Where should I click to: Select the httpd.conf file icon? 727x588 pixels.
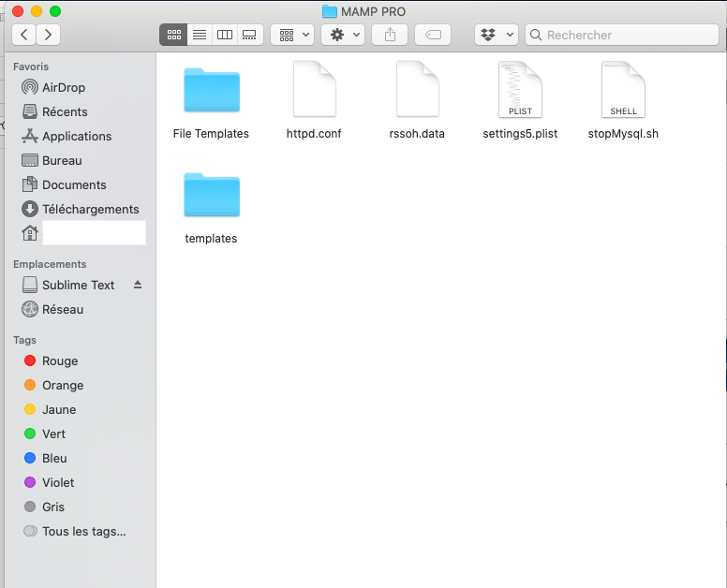[315, 89]
